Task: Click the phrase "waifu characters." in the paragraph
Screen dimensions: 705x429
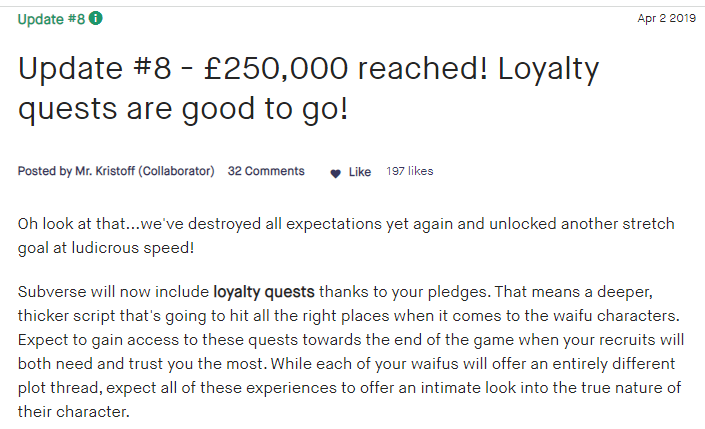Action: click(626, 316)
